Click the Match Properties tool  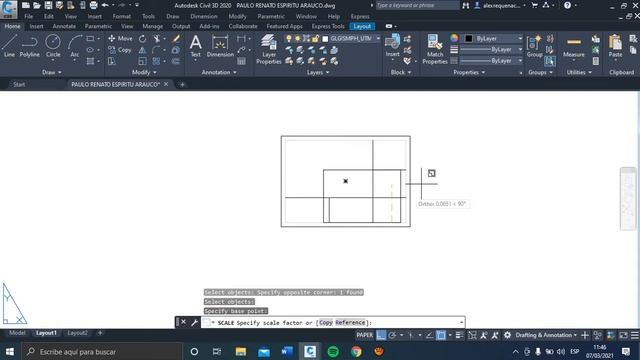pyautogui.click(x=435, y=49)
